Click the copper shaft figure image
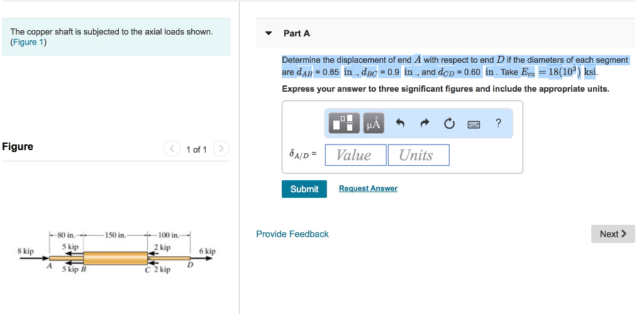Image resolution: width=644 pixels, height=314 pixels. [116, 253]
